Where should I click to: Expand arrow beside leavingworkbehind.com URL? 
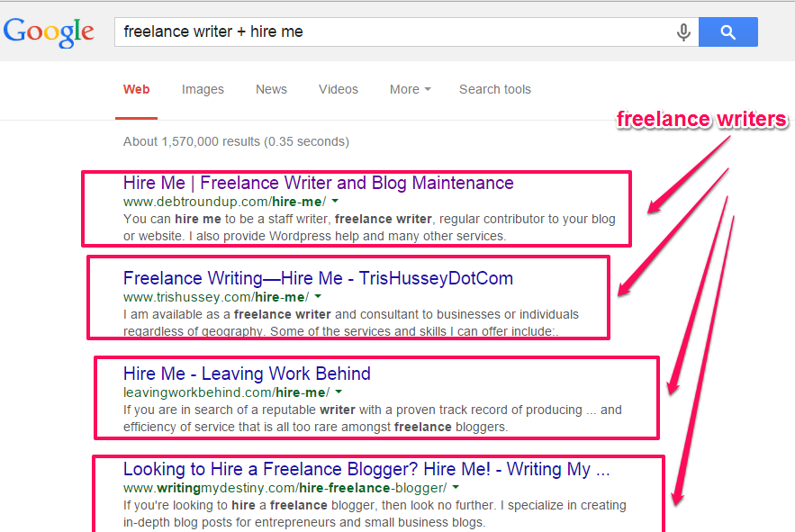[x=339, y=392]
